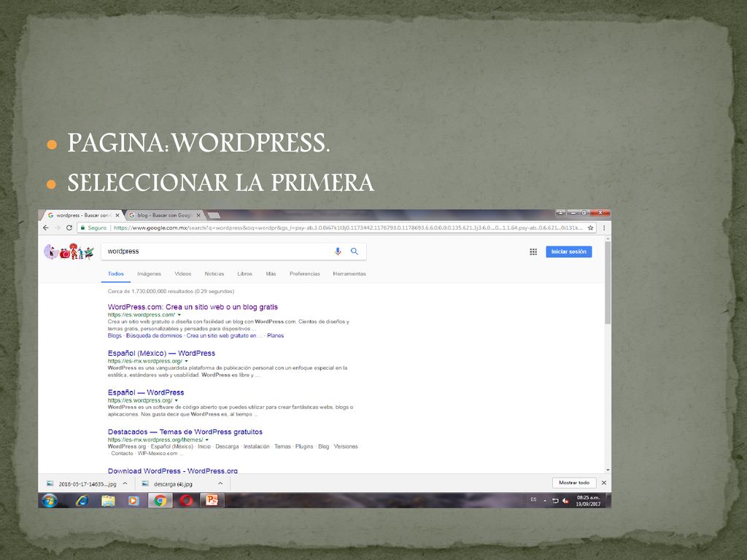The image size is (747, 560).
Task: Show hidden tray icons arrow
Action: coord(544,500)
